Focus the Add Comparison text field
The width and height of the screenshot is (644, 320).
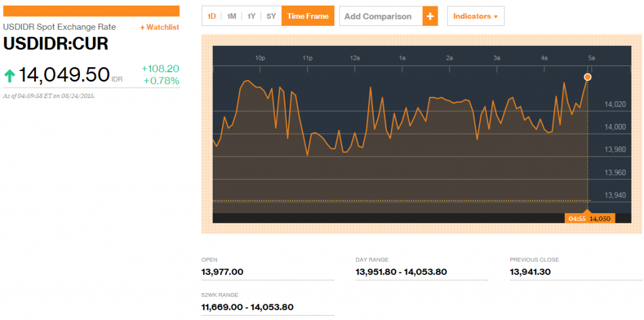380,16
